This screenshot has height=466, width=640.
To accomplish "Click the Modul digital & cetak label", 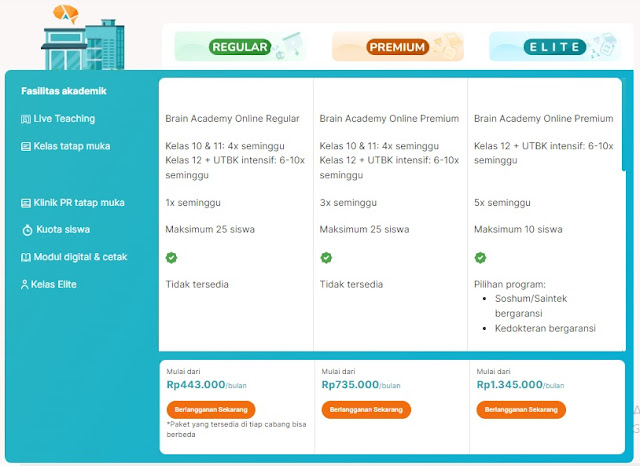I will [80, 257].
